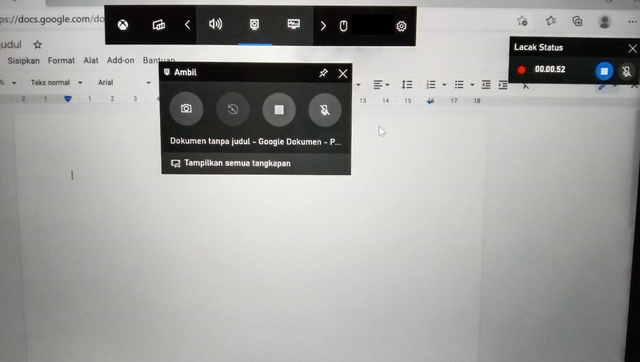Open the Alat menu
Viewport: 640px width, 362px height.
coord(91,60)
